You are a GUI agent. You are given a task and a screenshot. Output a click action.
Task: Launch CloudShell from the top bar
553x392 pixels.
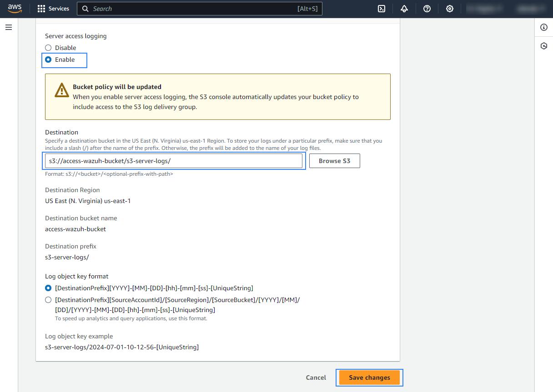click(382, 9)
